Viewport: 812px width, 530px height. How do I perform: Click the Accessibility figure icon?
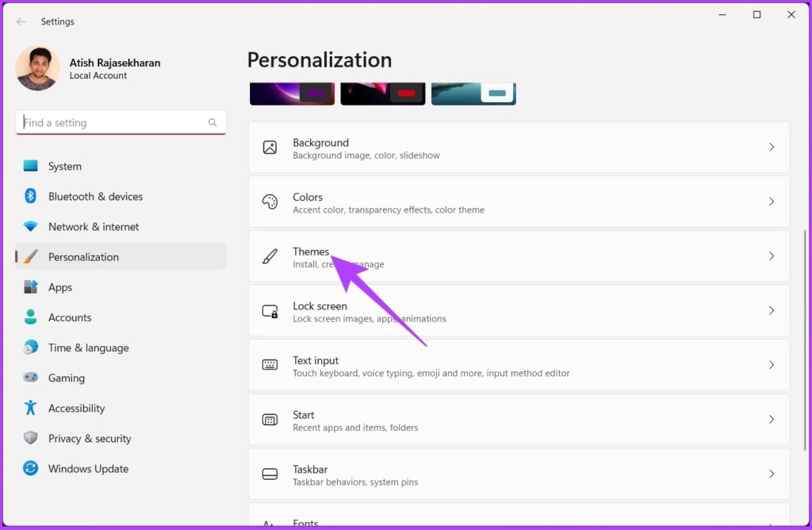click(x=31, y=408)
